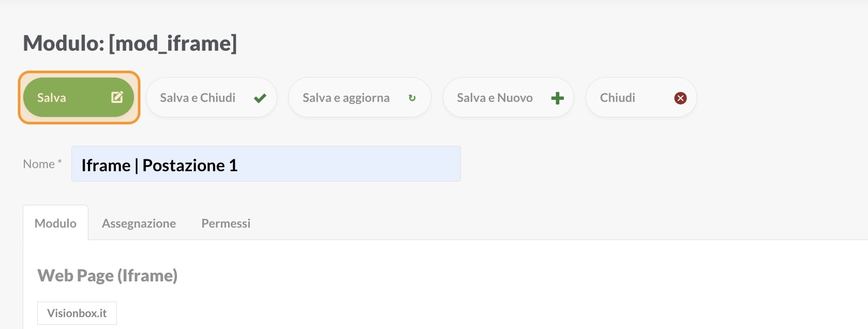The height and width of the screenshot is (329, 868).
Task: Click the green checkmark icon
Action: click(260, 98)
